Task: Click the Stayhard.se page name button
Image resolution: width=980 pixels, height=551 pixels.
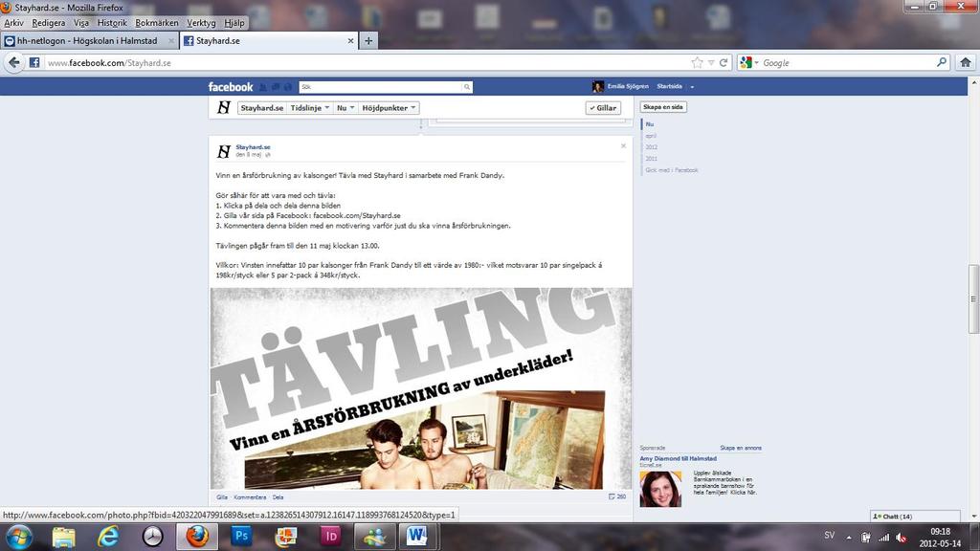Action: pyautogui.click(x=262, y=108)
